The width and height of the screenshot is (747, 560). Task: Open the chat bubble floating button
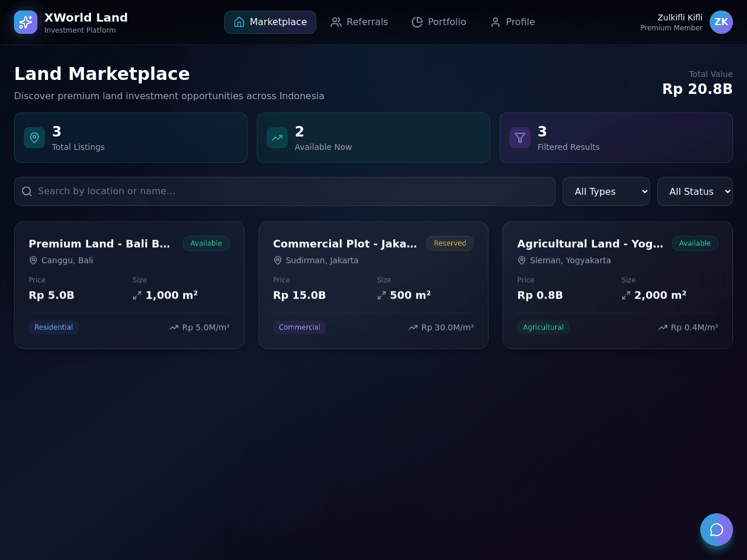coord(717,530)
